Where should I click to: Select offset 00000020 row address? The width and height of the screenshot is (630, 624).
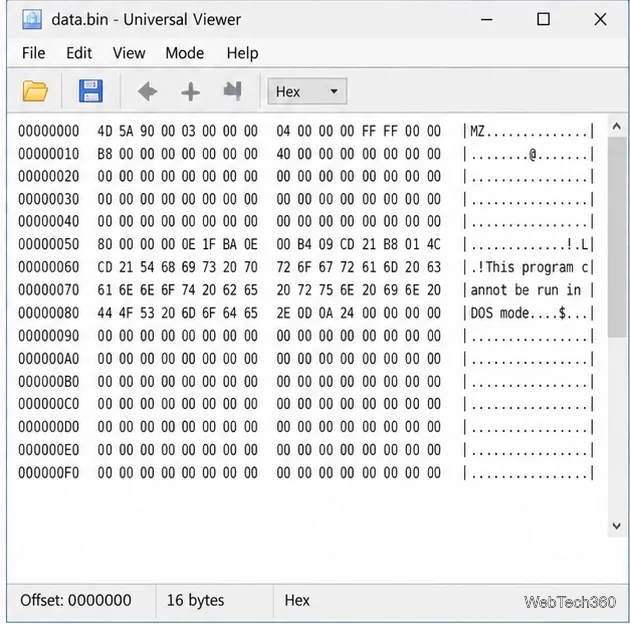click(x=49, y=176)
